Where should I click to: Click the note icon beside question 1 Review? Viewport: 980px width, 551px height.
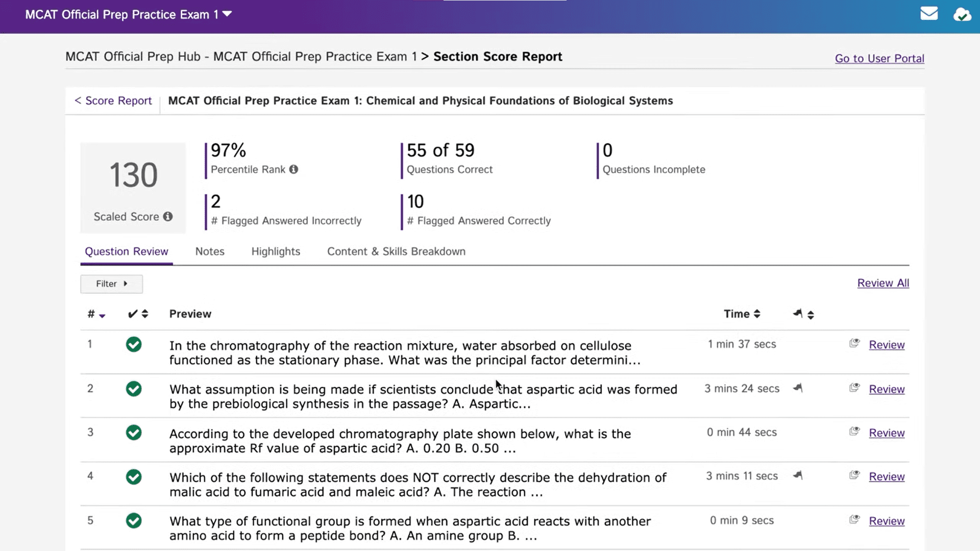tap(854, 343)
